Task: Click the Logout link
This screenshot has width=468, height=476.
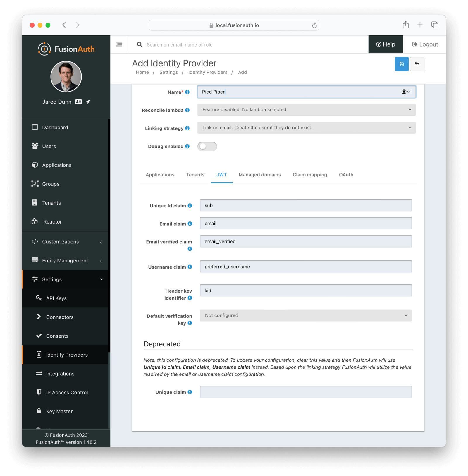Action: point(425,44)
